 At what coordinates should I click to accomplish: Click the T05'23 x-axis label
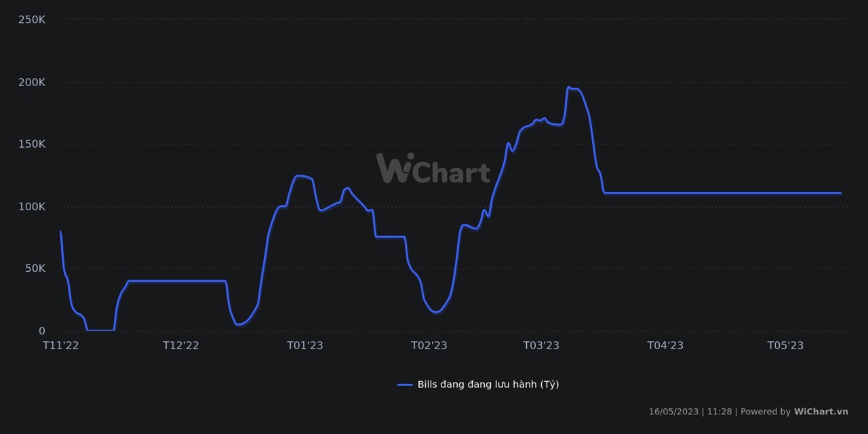[x=785, y=345]
